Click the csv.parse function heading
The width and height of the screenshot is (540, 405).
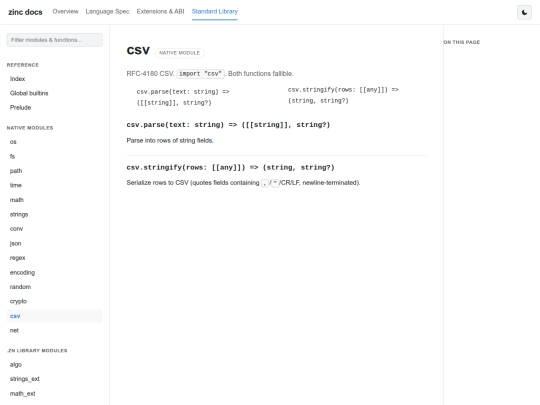(228, 125)
